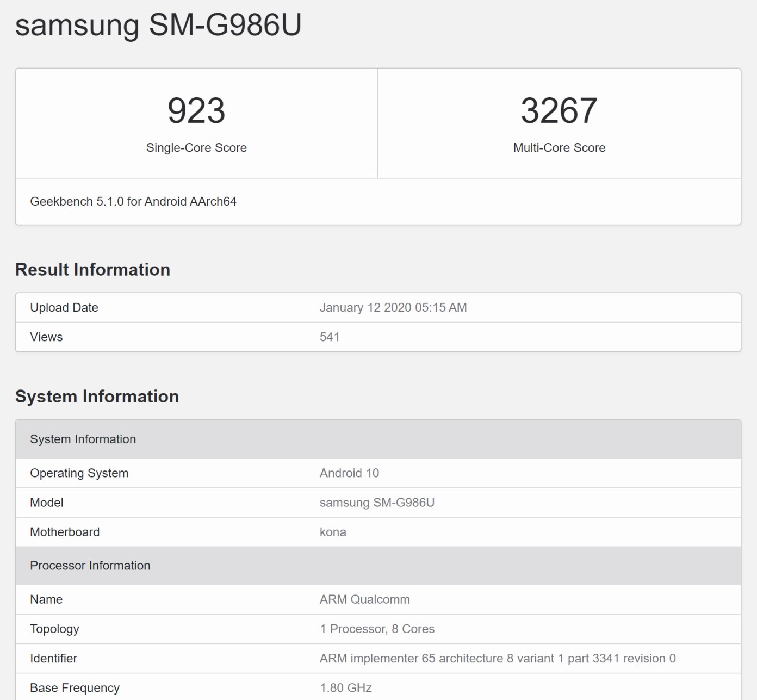Screen dimensions: 757x700
Task: Select the ARM implementer identifier string
Action: [x=497, y=659]
